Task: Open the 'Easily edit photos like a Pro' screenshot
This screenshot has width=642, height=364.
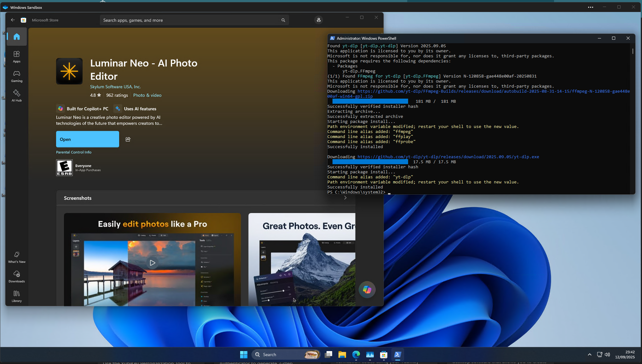Action: click(x=153, y=260)
